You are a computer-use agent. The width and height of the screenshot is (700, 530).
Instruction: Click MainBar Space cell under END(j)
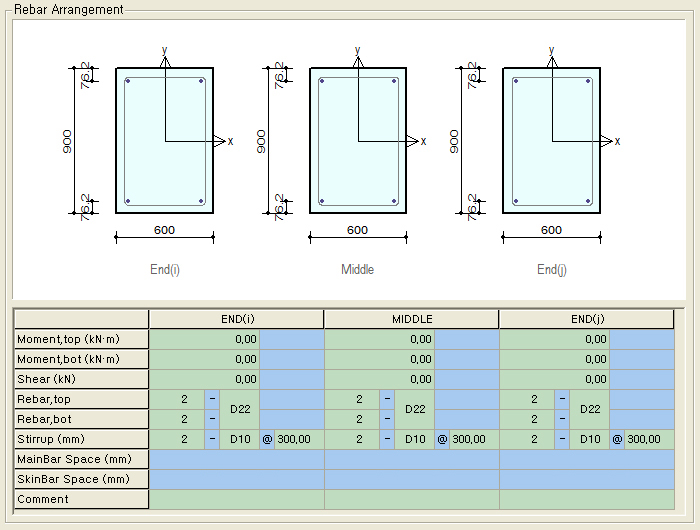click(587, 459)
